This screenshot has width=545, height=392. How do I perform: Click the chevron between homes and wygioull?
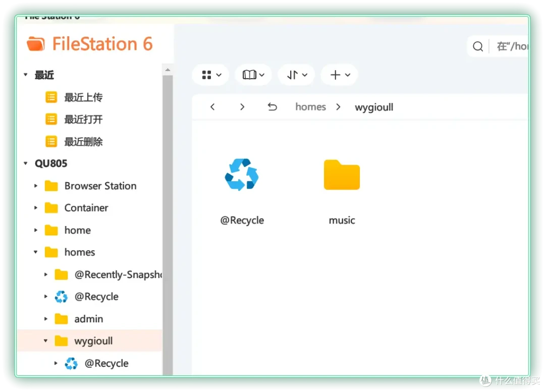click(338, 106)
